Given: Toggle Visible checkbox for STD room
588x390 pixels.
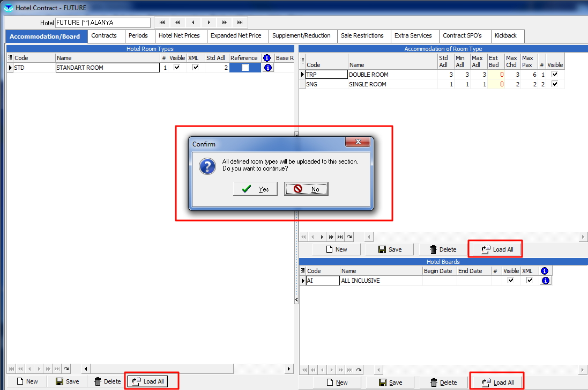Looking at the screenshot, I should (177, 68).
